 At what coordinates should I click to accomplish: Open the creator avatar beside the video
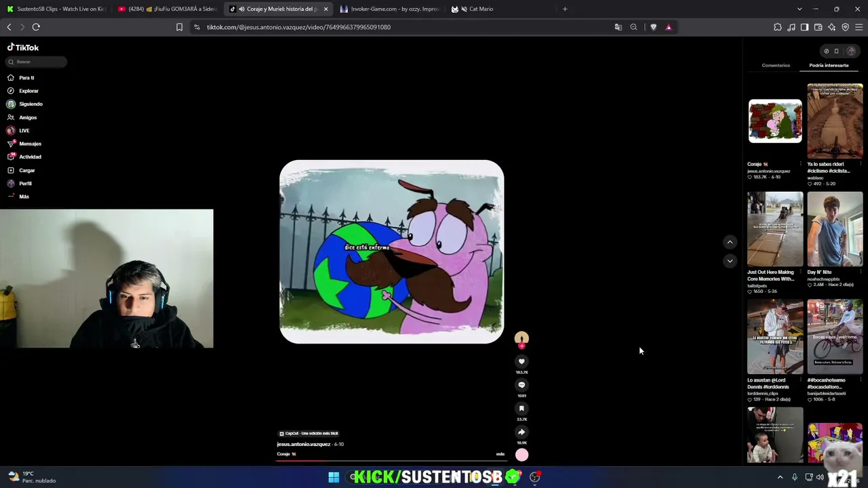[x=521, y=338]
